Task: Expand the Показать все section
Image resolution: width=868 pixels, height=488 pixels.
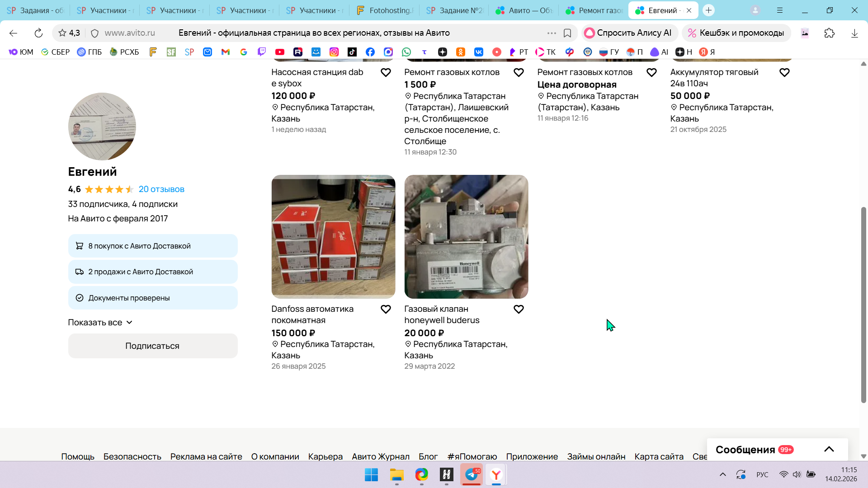Action: 100,323
